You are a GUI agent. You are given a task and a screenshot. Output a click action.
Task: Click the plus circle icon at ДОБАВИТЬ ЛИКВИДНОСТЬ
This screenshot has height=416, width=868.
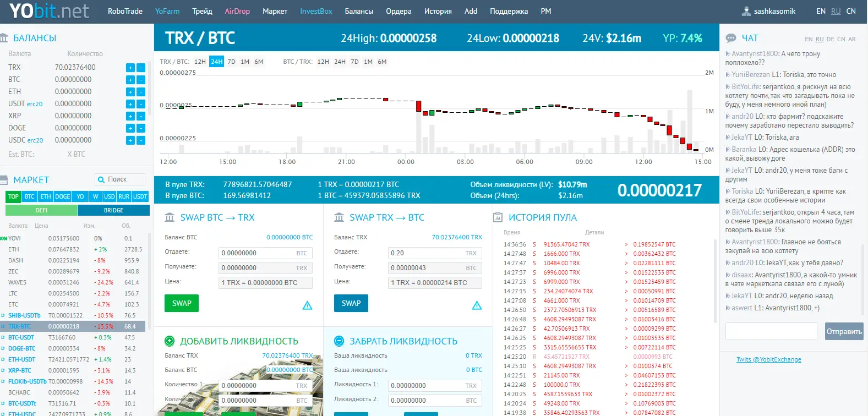pyautogui.click(x=170, y=341)
